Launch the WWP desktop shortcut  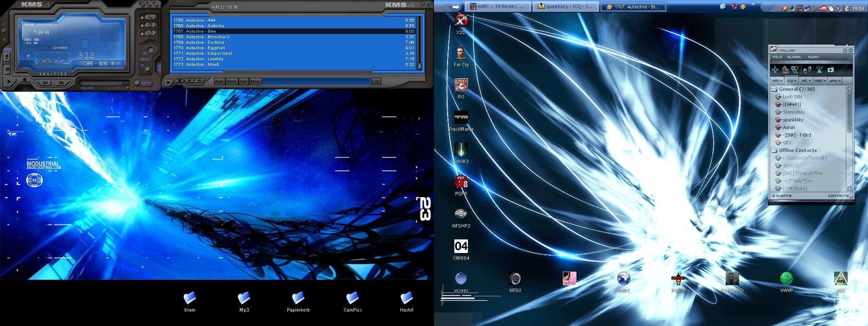786,282
